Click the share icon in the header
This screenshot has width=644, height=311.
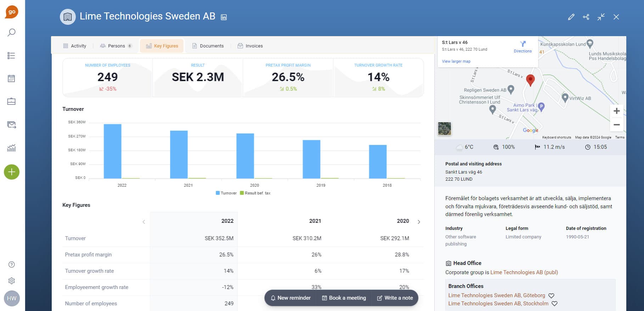click(x=586, y=17)
